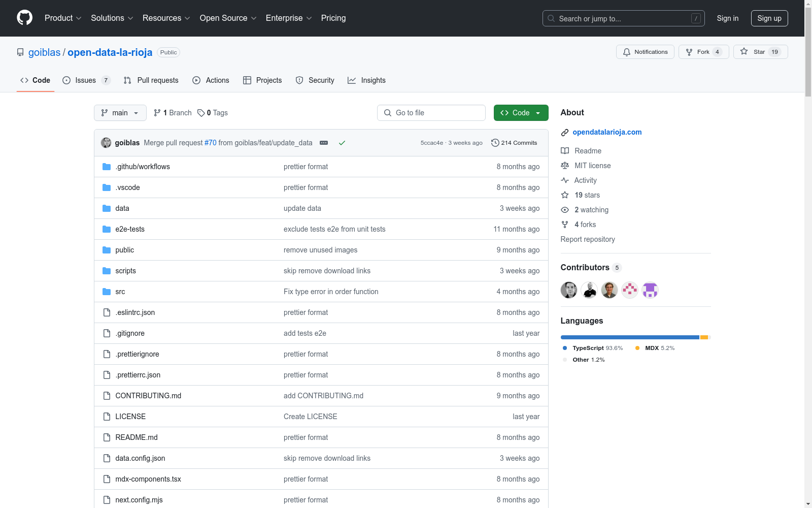The width and height of the screenshot is (812, 508).
Task: Fork the repository
Action: click(x=704, y=52)
